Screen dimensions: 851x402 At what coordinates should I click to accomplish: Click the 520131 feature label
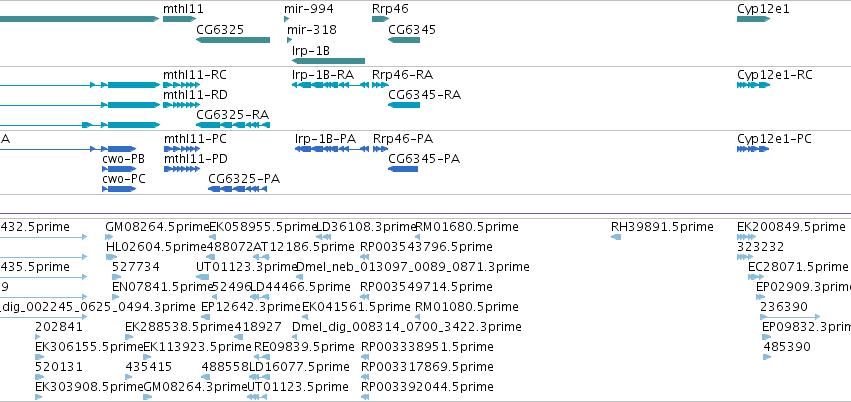pos(59,367)
